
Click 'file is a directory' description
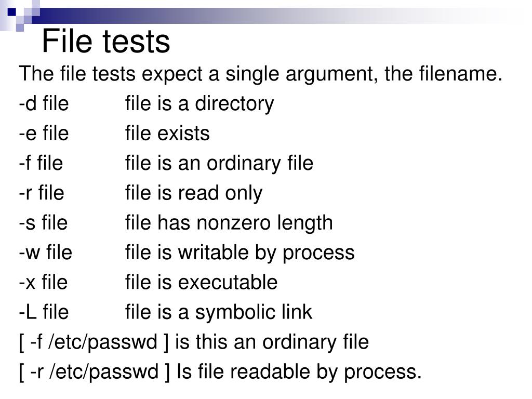[199, 104]
